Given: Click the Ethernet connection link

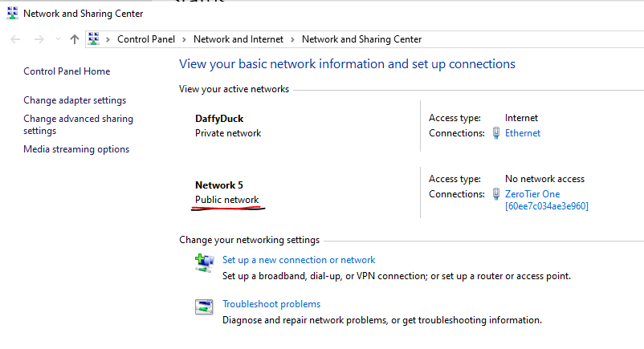Looking at the screenshot, I should tap(523, 133).
